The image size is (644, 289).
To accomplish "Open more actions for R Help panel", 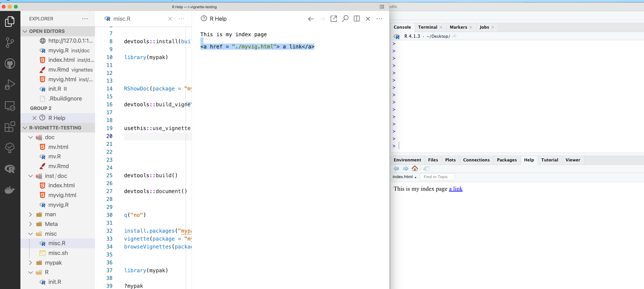I will [x=379, y=19].
